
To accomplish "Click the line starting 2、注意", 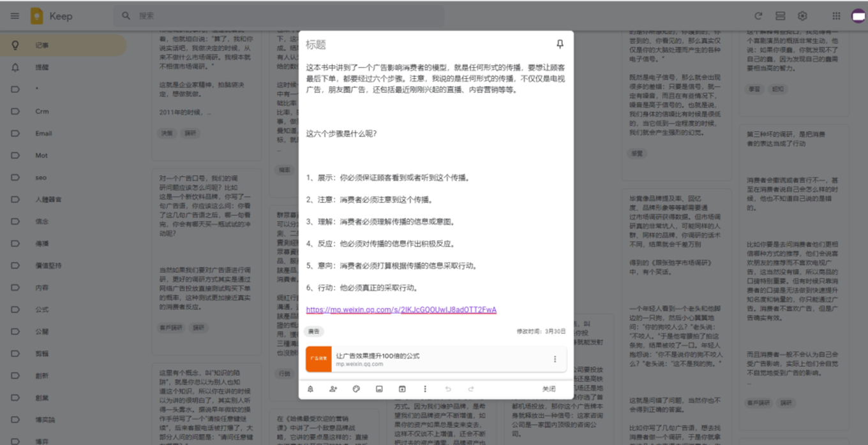I will pyautogui.click(x=370, y=200).
